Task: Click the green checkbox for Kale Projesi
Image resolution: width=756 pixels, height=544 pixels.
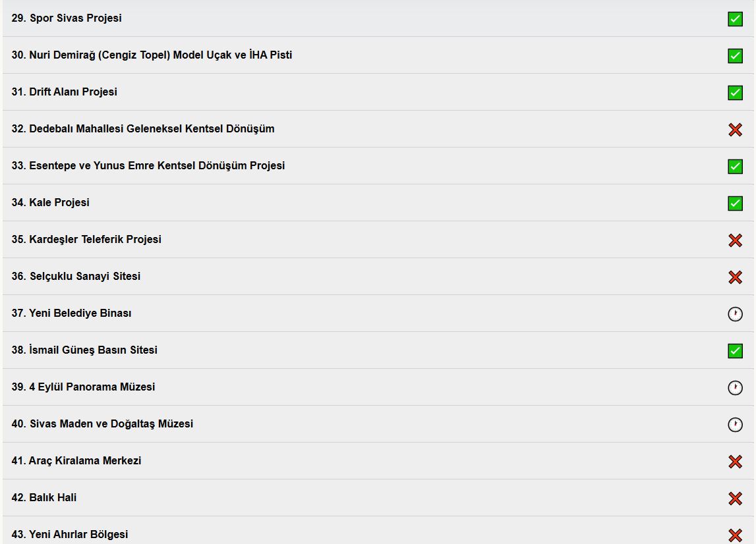Action: [735, 204]
